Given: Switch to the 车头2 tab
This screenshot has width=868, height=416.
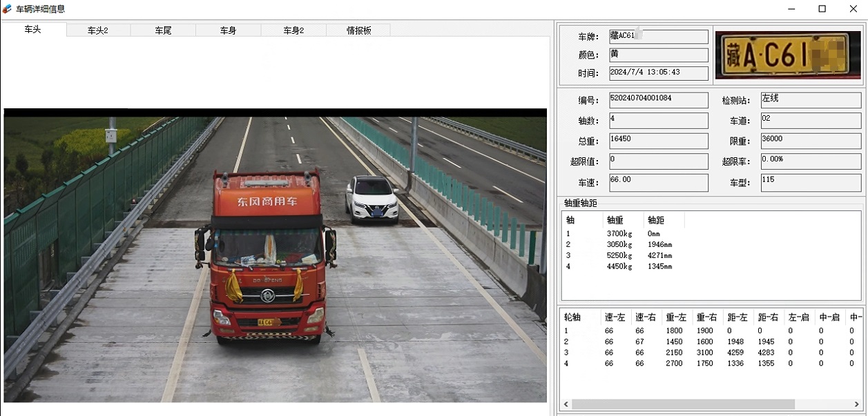Looking at the screenshot, I should pos(98,30).
